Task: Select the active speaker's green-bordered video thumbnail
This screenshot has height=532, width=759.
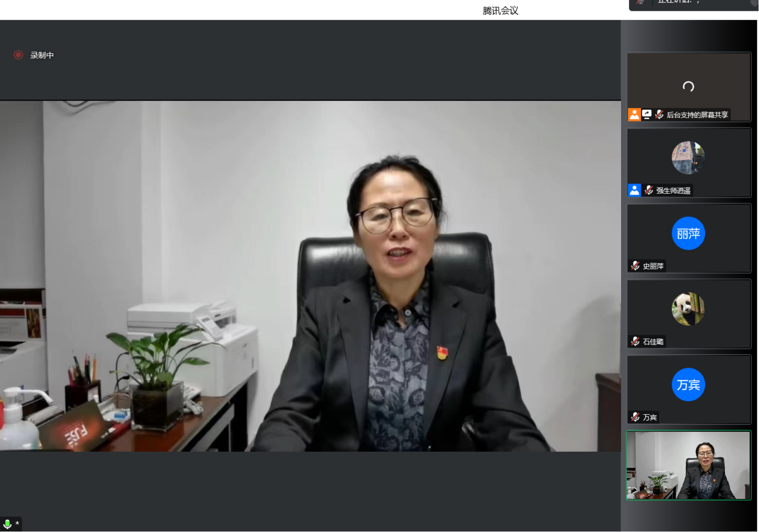Action: (689, 465)
